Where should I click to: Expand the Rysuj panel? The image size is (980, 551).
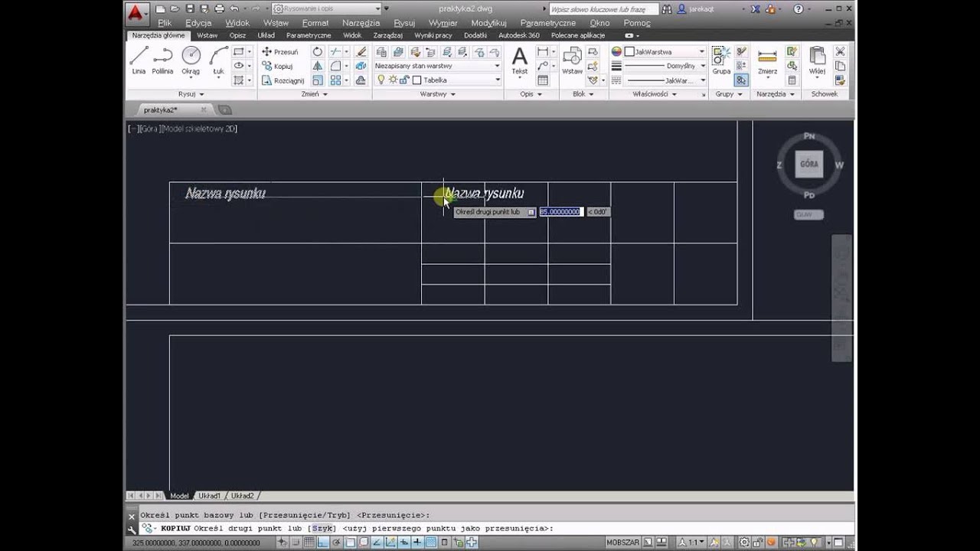click(x=191, y=94)
